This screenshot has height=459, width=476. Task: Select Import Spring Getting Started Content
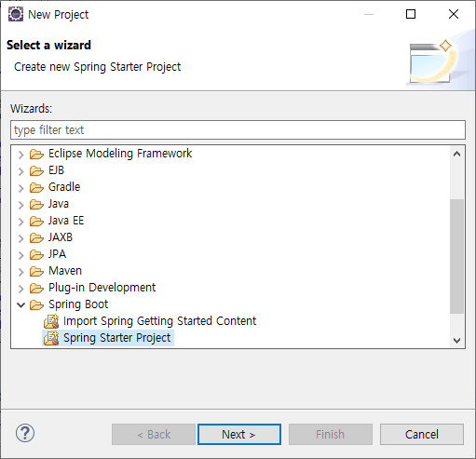click(160, 321)
